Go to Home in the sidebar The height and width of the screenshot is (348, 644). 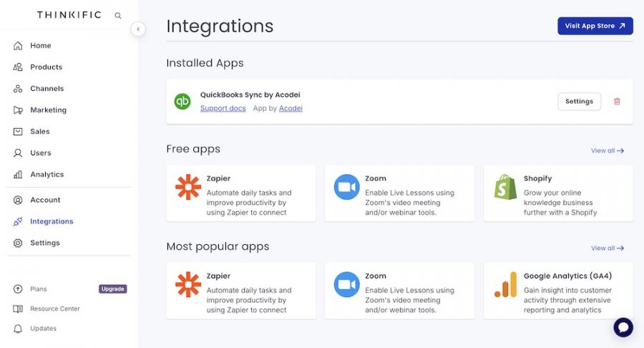pyautogui.click(x=40, y=46)
